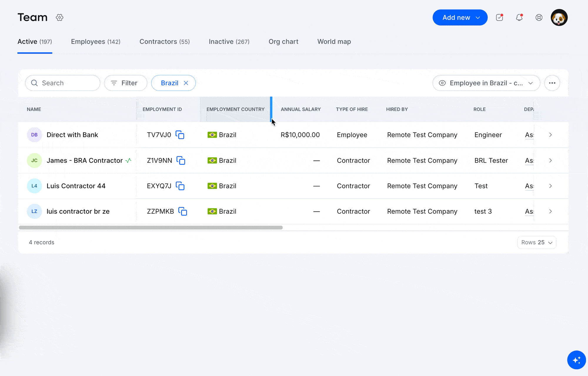Open notifications via the bell icon
Image resolution: width=588 pixels, height=376 pixels.
tap(519, 18)
